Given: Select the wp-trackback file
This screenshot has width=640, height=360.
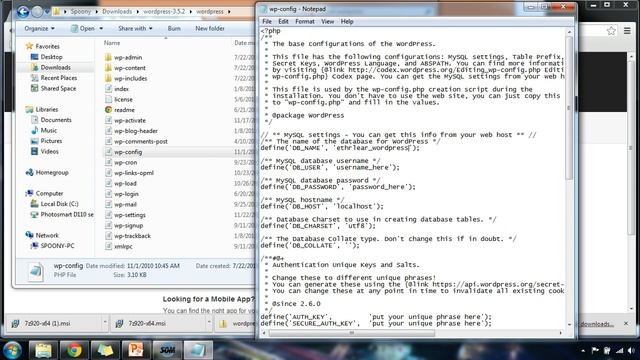Looking at the screenshot, I should point(132,236).
